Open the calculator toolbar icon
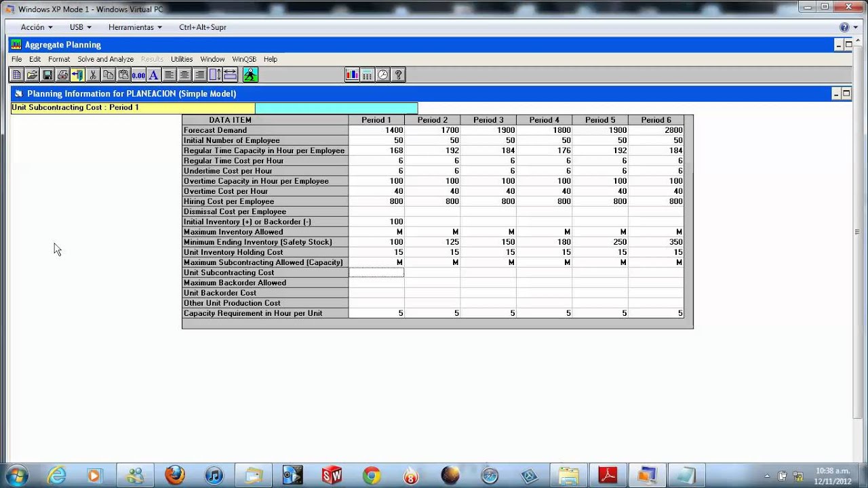Screen dimensions: 868x488 coord(368,75)
